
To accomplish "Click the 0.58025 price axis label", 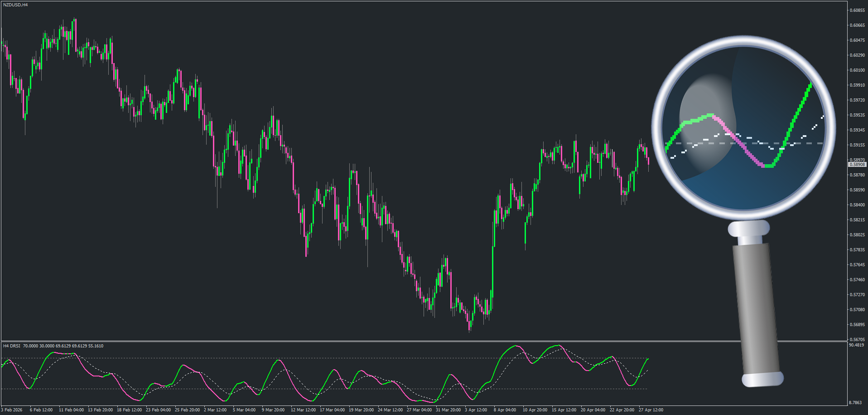I will click(x=857, y=235).
